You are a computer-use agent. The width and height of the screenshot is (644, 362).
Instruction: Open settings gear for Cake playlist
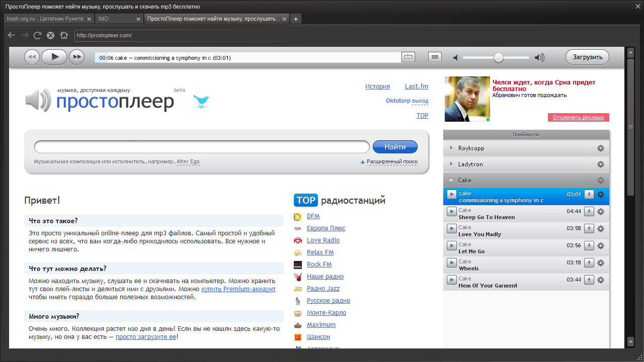tap(600, 180)
